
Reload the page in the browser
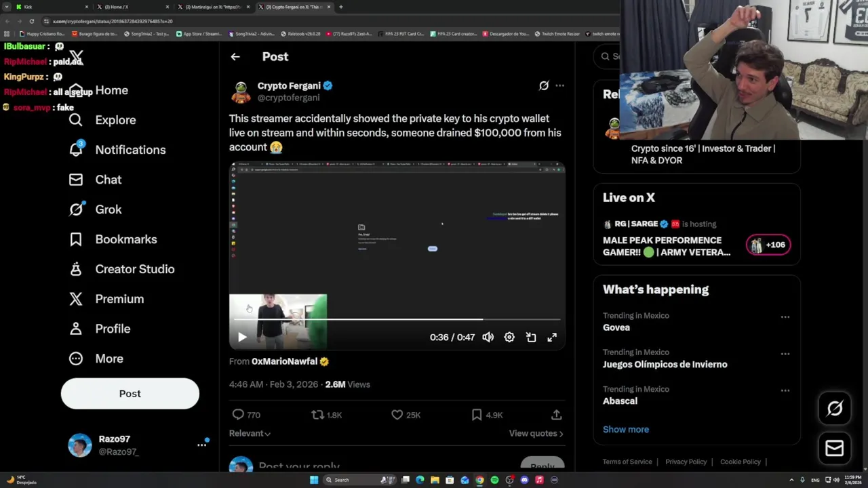click(31, 21)
